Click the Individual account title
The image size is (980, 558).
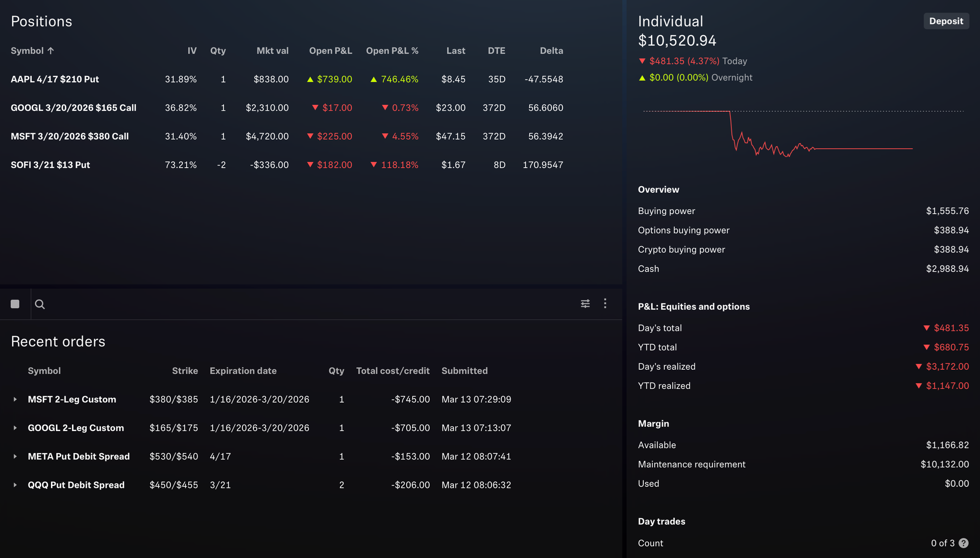[x=670, y=21]
